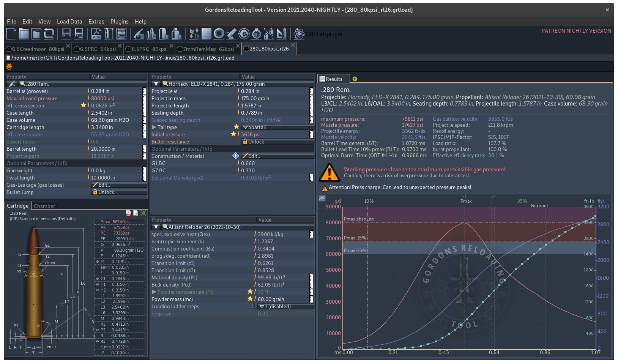Screen dimensions: 618x364
Task: Click Edit.. button for Gas-Leakage
Action: pyautogui.click(x=119, y=185)
